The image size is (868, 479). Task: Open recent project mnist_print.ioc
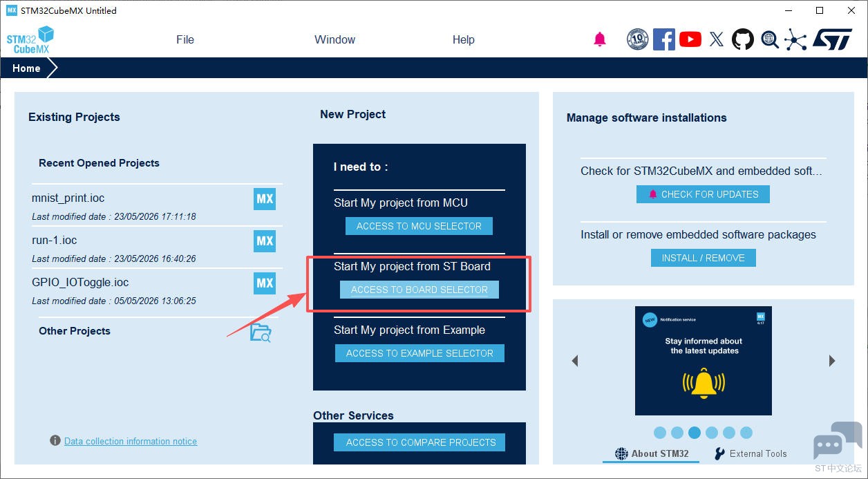pos(68,198)
